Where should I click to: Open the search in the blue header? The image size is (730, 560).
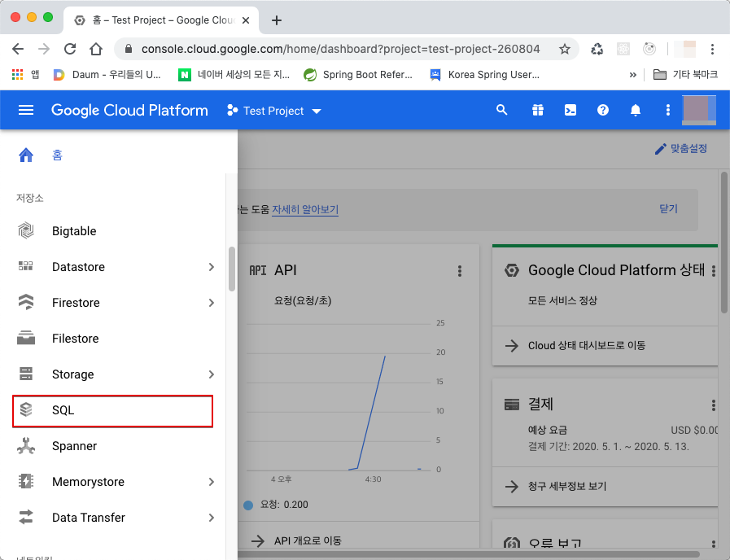(501, 110)
